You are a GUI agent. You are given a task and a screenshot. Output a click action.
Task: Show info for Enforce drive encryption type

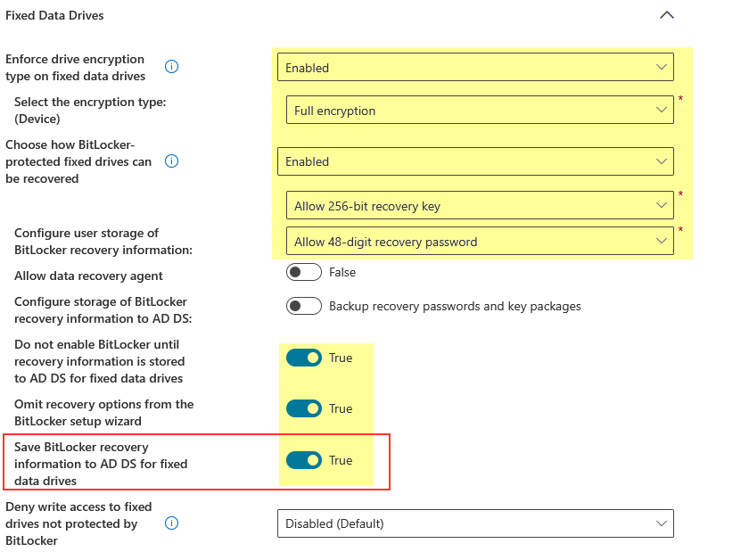(x=171, y=66)
